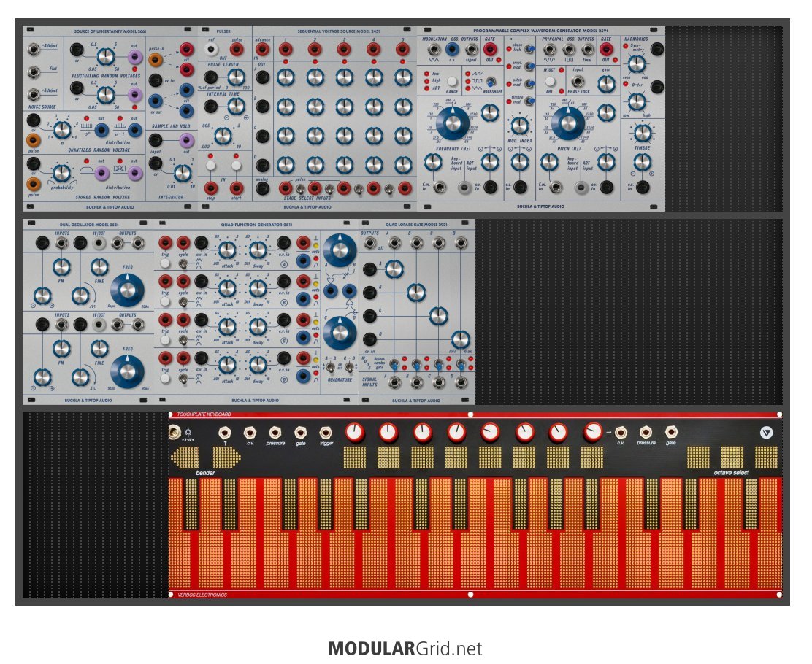
Task: Flip the ampl. mod. toggle switch
Action: (x=529, y=66)
